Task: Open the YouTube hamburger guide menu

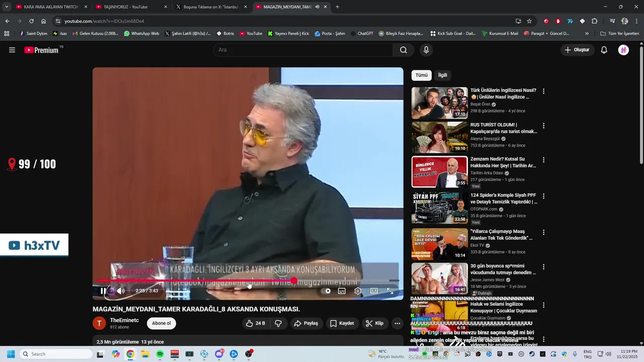Action: 12,50
